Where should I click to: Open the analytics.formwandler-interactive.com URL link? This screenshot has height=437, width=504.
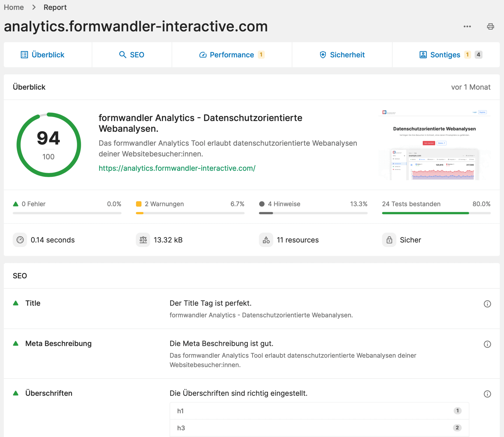(177, 168)
